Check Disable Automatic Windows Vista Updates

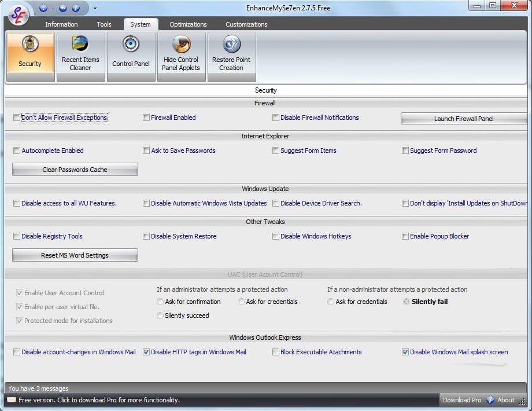pyautogui.click(x=146, y=203)
